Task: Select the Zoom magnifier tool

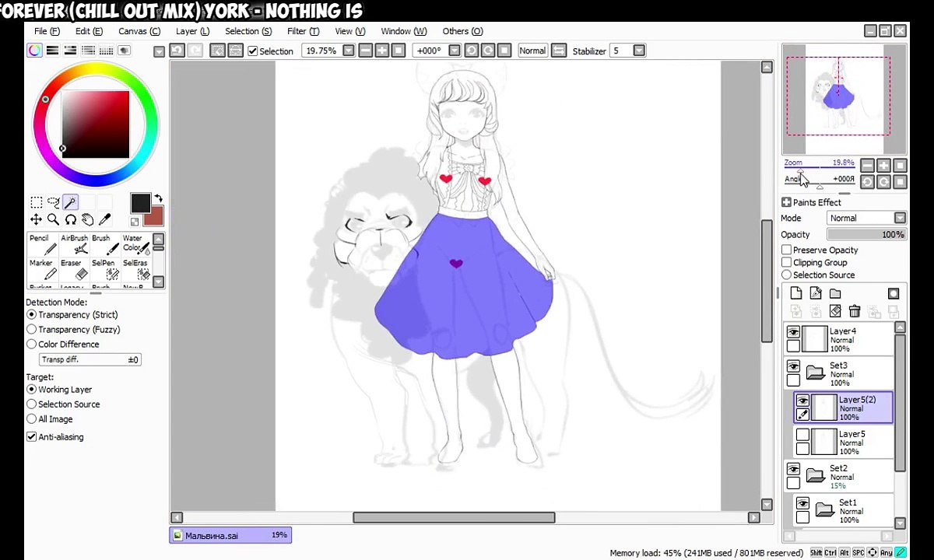Action: (x=53, y=220)
